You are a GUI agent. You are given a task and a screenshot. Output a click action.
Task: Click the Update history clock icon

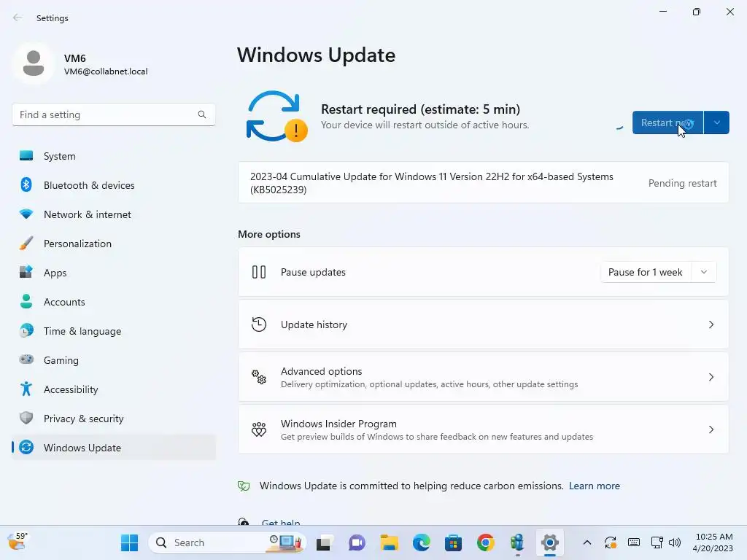(x=259, y=324)
